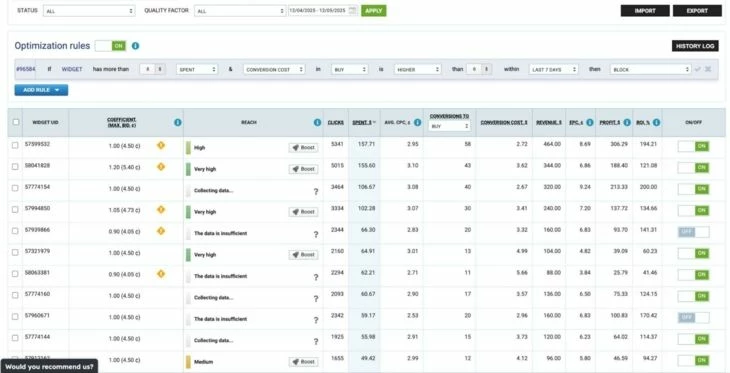Image resolution: width=730 pixels, height=373 pixels.
Task: Toggle Optimization rules ON switch
Action: click(x=110, y=46)
